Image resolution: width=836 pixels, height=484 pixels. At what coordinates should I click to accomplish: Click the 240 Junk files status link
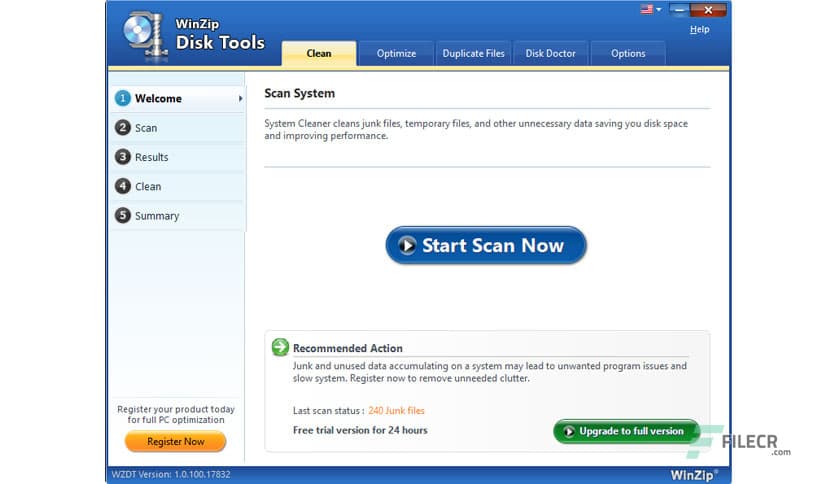[x=396, y=410]
